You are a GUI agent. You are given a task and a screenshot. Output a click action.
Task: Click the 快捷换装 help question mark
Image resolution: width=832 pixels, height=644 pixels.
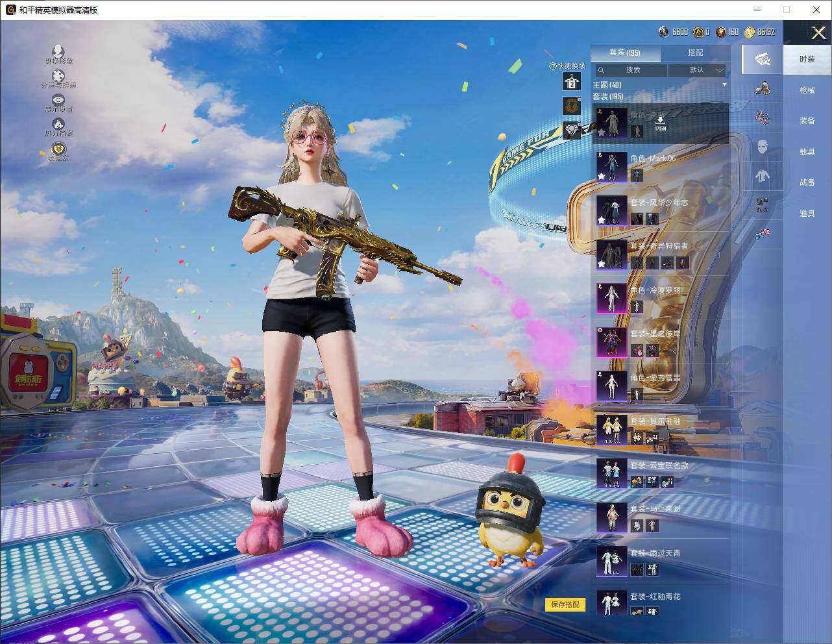point(553,66)
